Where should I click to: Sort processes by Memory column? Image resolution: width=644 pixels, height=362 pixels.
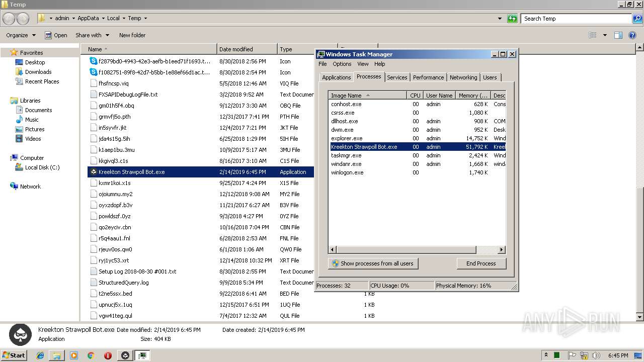[x=472, y=96]
